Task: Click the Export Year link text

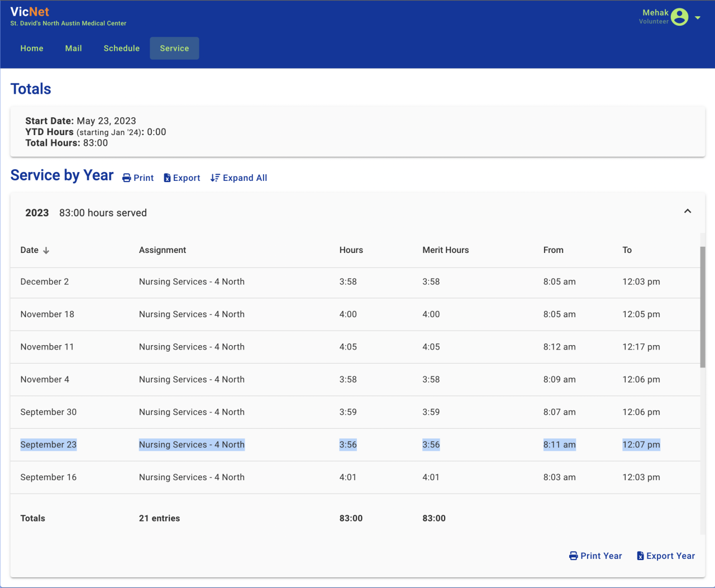Action: pos(670,556)
